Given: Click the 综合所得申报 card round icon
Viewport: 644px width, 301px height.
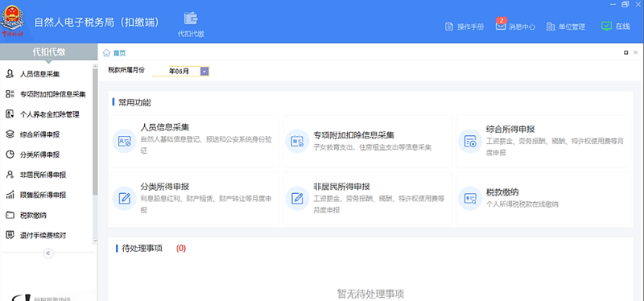Looking at the screenshot, I should pos(470,142).
